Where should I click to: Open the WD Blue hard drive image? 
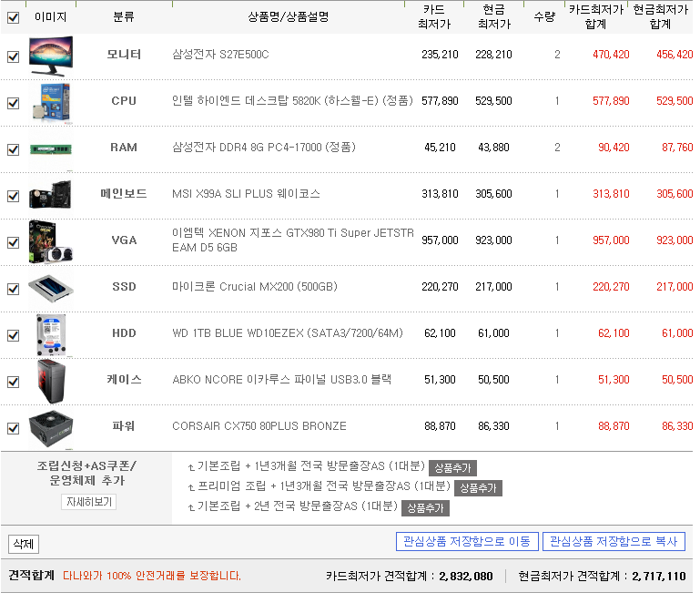tap(51, 335)
